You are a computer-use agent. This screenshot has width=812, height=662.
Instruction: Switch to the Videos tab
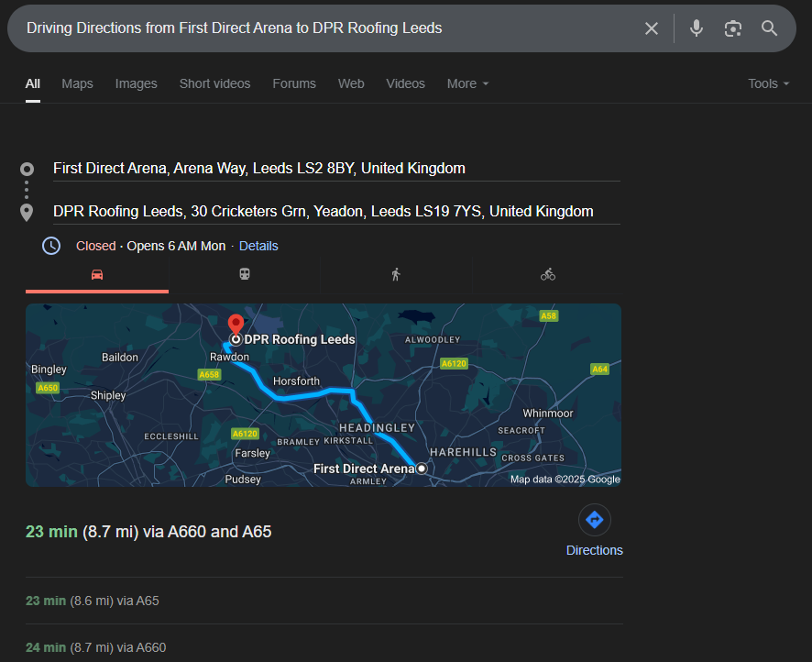point(405,84)
